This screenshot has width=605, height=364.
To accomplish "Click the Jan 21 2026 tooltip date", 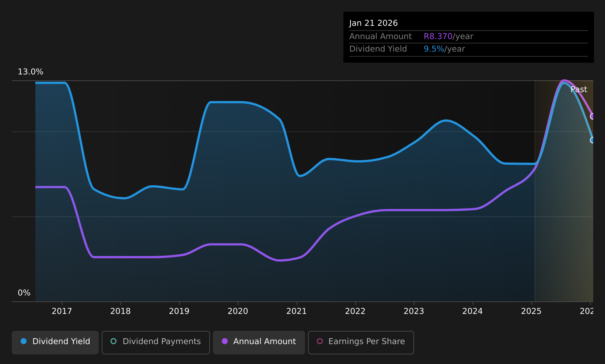I will point(374,23).
